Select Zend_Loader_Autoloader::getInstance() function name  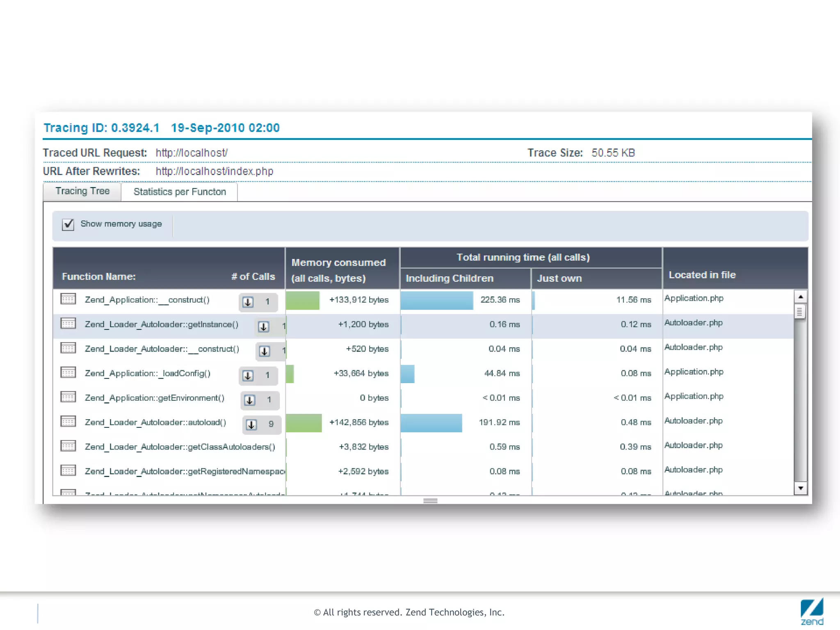pyautogui.click(x=162, y=324)
